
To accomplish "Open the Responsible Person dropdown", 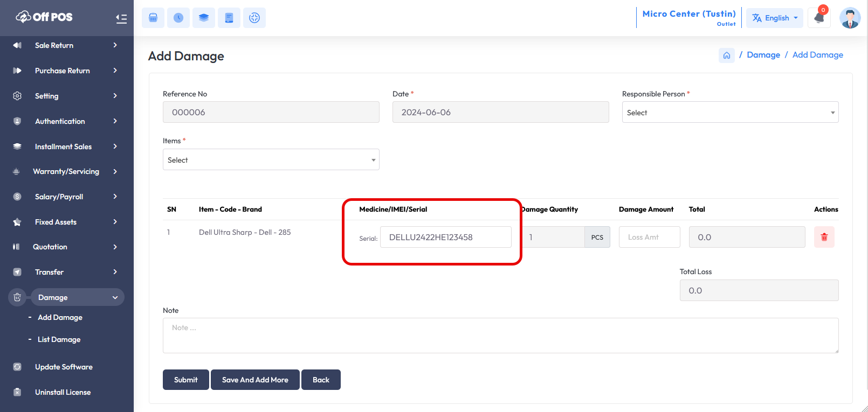I will (730, 113).
